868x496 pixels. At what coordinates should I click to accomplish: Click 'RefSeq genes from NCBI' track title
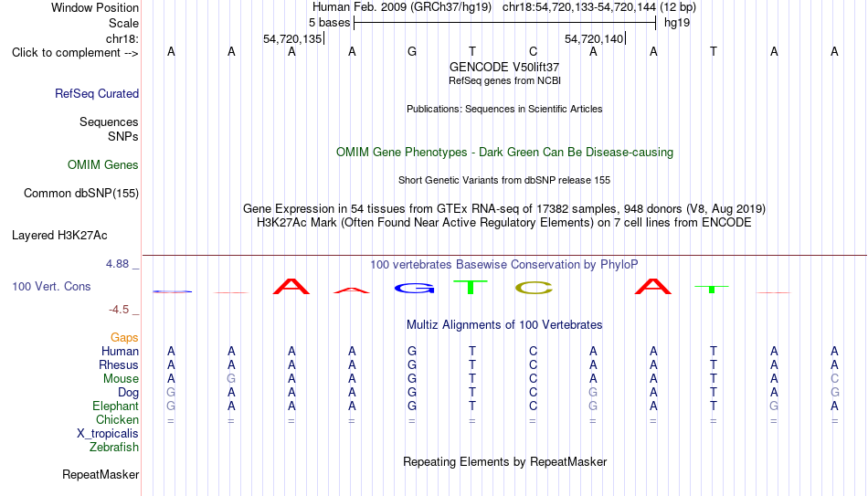(505, 80)
